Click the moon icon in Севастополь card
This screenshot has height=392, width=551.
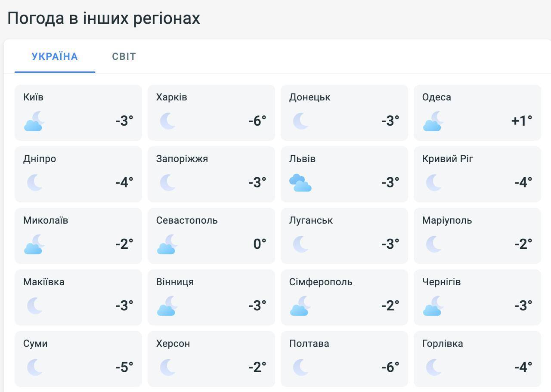[x=167, y=244]
